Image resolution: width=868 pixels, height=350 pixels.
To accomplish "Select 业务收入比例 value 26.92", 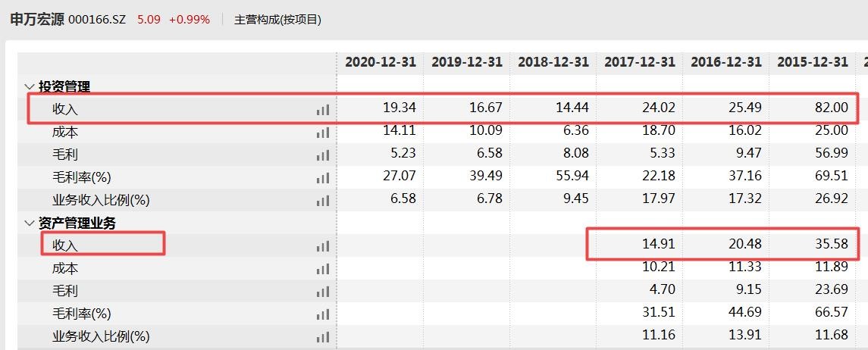I will 832,198.
